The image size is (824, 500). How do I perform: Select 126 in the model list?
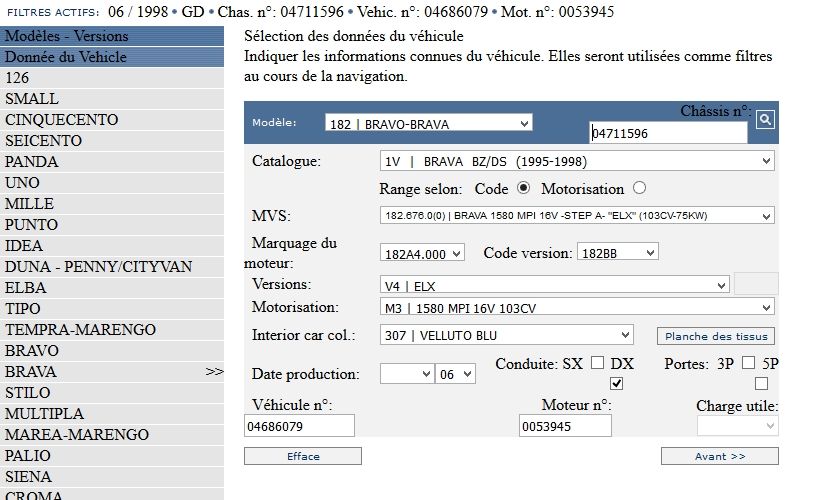[112, 78]
